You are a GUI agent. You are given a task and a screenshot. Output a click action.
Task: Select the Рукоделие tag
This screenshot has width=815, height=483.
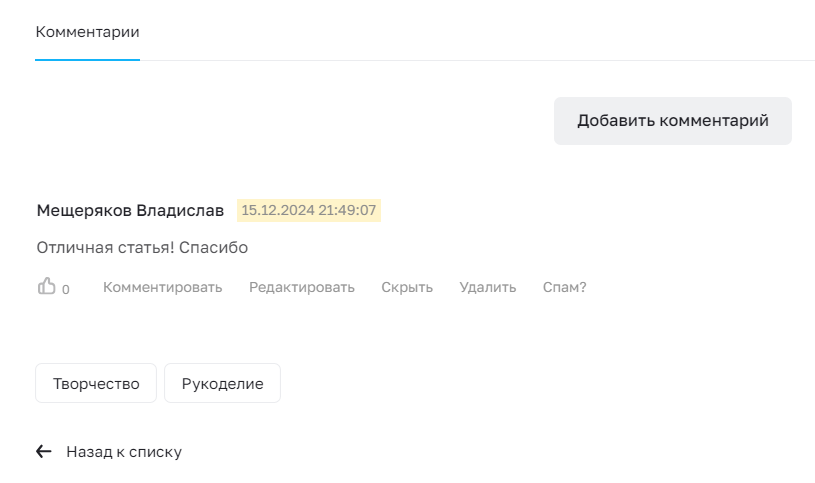(222, 383)
